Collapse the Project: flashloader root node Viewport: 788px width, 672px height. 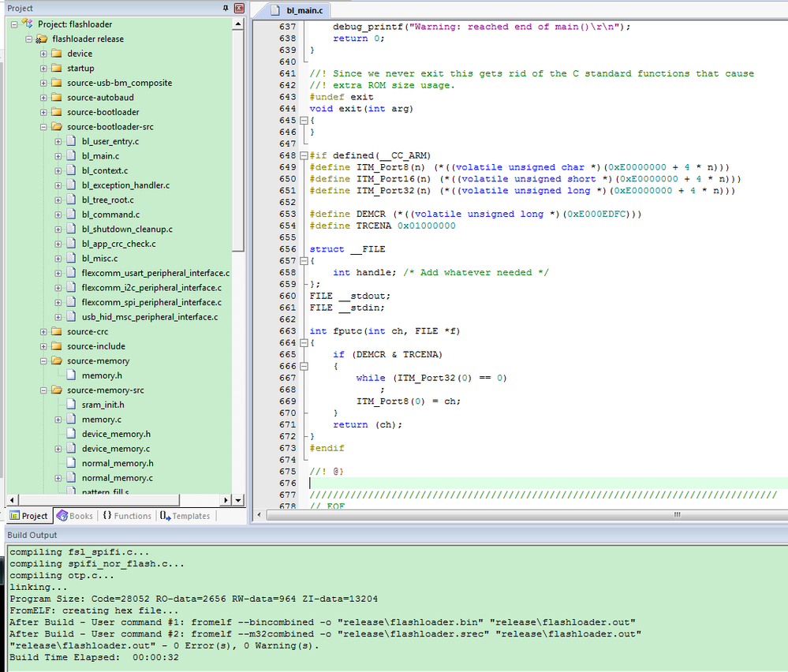click(14, 24)
